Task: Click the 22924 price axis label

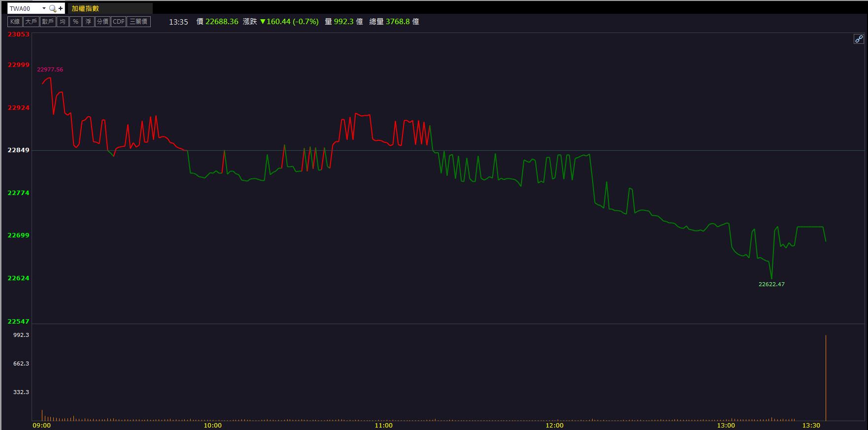Action: [x=19, y=108]
